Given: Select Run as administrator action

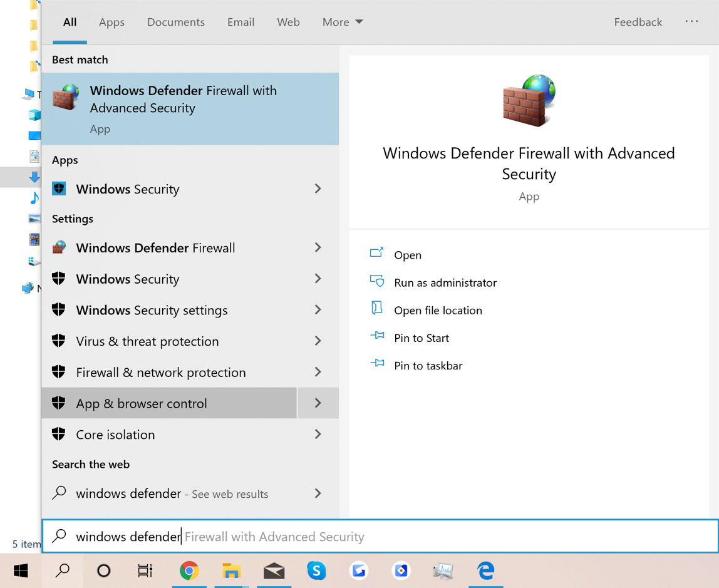Looking at the screenshot, I should (445, 282).
